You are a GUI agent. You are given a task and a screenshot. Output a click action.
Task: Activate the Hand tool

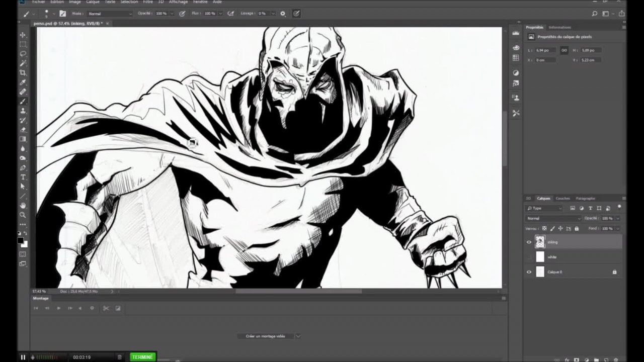click(x=23, y=206)
